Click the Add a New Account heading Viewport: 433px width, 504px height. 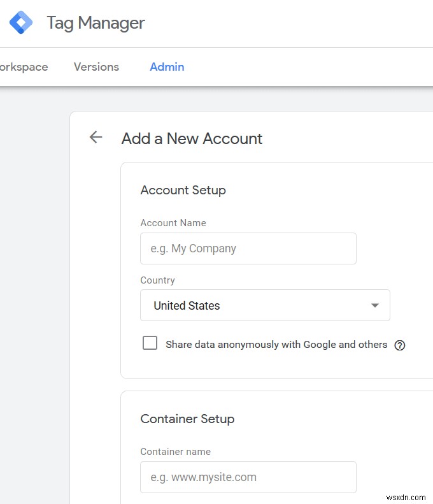tap(192, 138)
